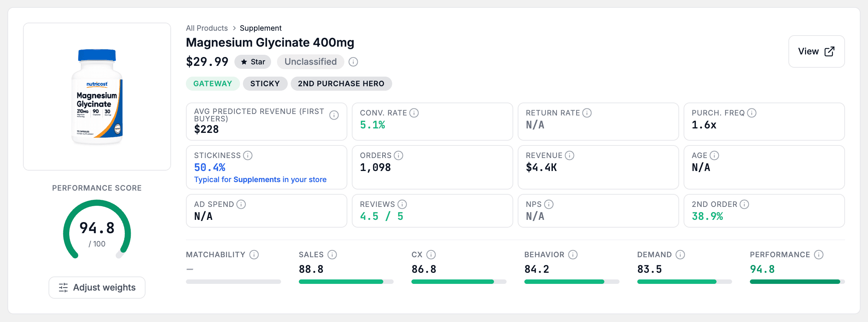The width and height of the screenshot is (868, 322).
Task: Click the Age info icon
Action: [x=714, y=155]
